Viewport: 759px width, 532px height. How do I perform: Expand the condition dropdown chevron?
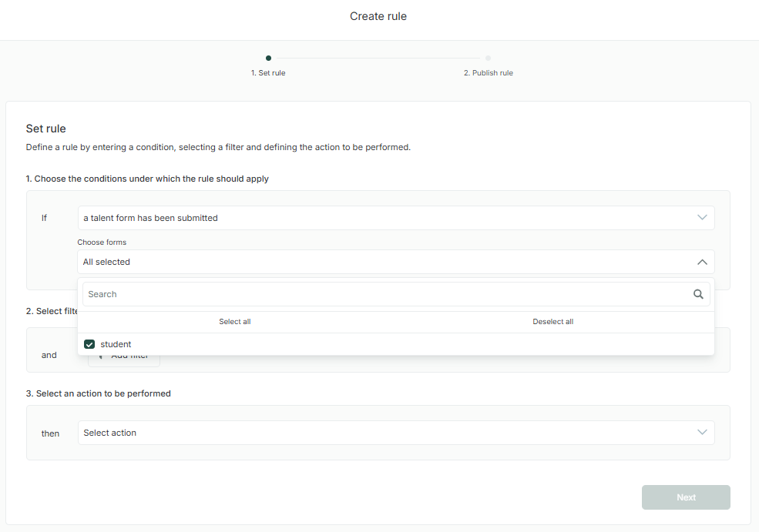pyautogui.click(x=702, y=218)
